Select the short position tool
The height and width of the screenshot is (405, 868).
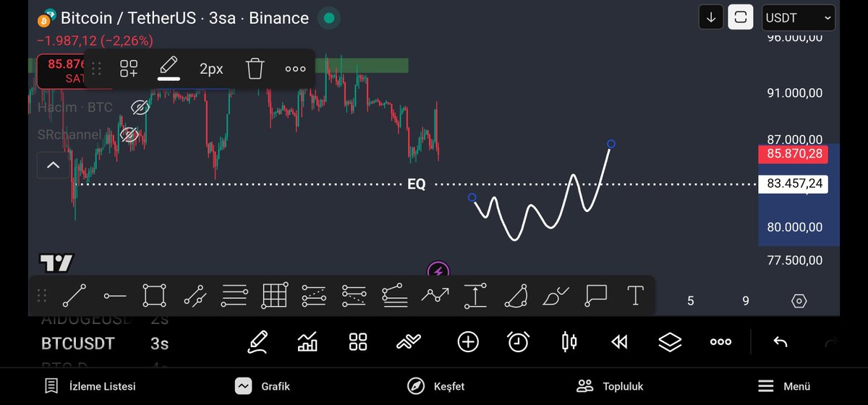[x=354, y=296]
